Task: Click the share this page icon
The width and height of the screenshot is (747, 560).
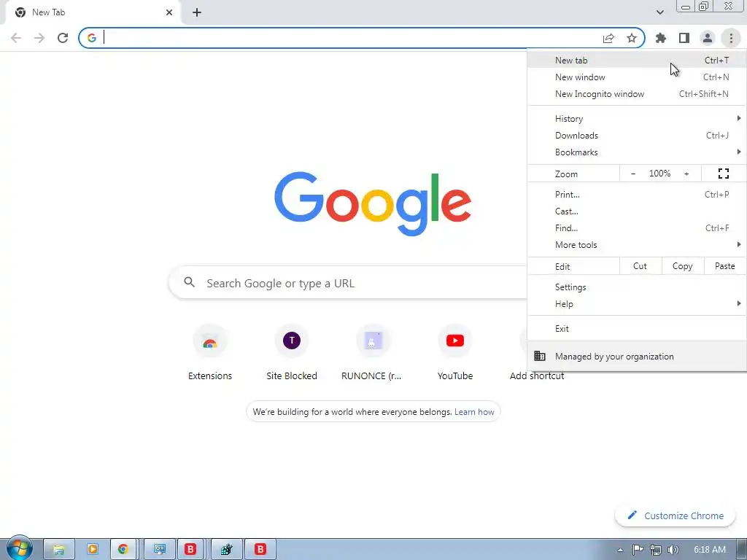Action: (608, 38)
